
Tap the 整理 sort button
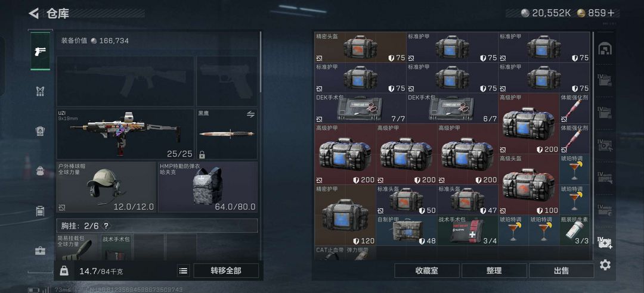click(494, 271)
